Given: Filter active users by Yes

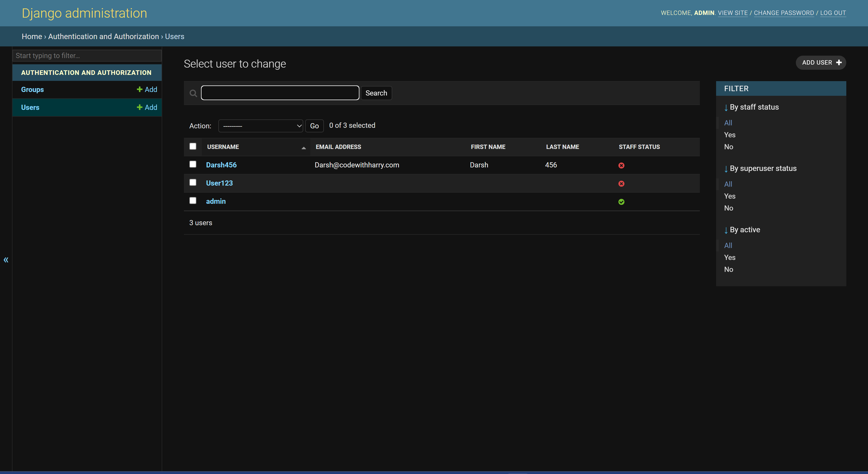Looking at the screenshot, I should coord(729,257).
